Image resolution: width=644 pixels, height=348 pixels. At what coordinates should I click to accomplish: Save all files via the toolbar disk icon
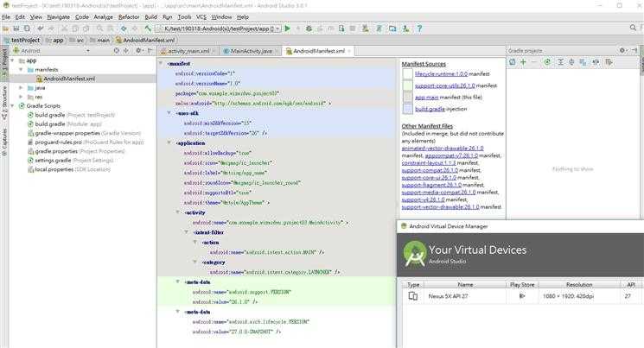16,28
